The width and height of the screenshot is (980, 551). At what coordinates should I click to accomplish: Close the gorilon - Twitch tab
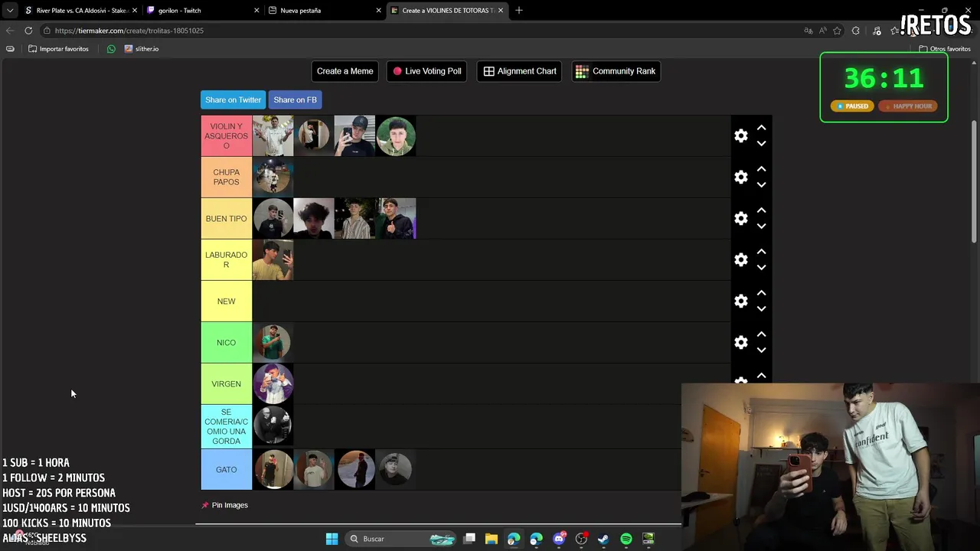[x=256, y=11]
